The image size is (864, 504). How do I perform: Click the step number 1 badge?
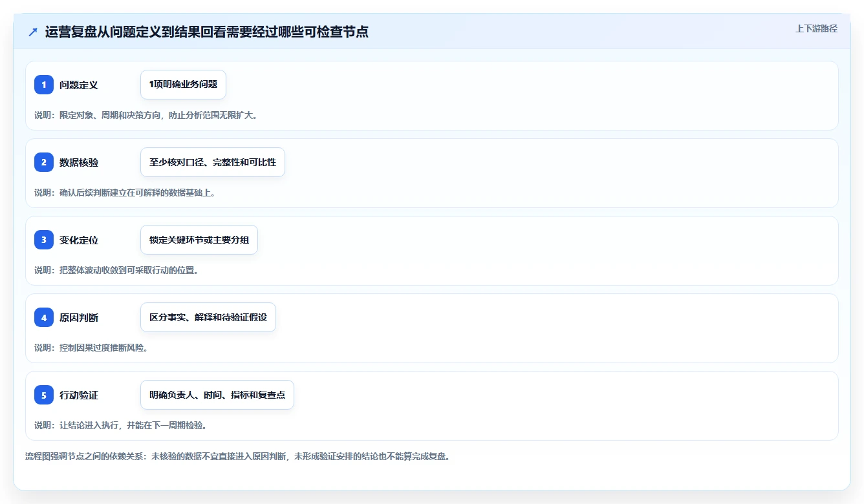[x=44, y=85]
